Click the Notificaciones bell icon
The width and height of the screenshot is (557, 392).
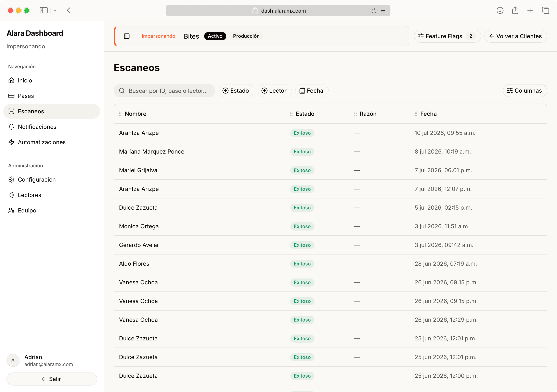point(11,127)
